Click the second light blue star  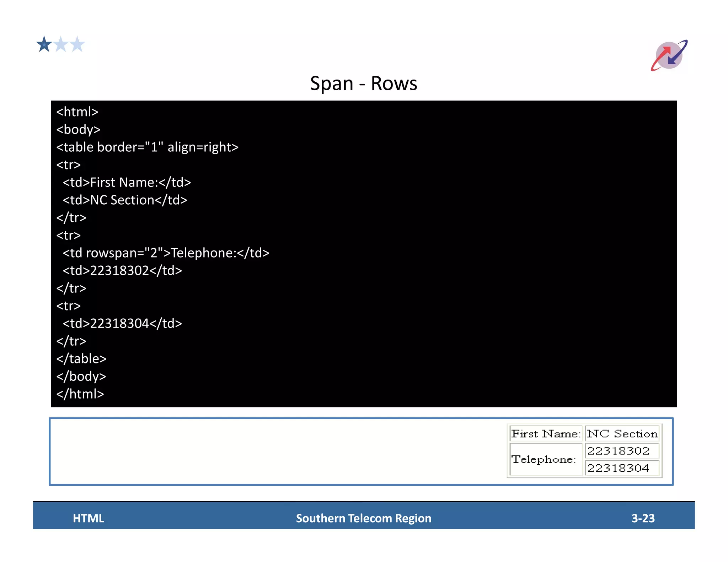(x=61, y=45)
